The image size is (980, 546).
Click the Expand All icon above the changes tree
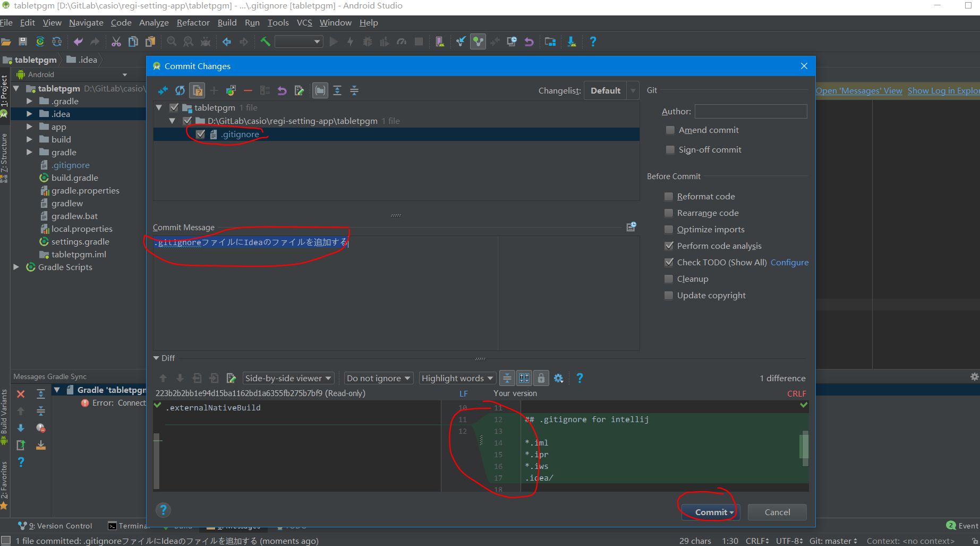pyautogui.click(x=337, y=91)
